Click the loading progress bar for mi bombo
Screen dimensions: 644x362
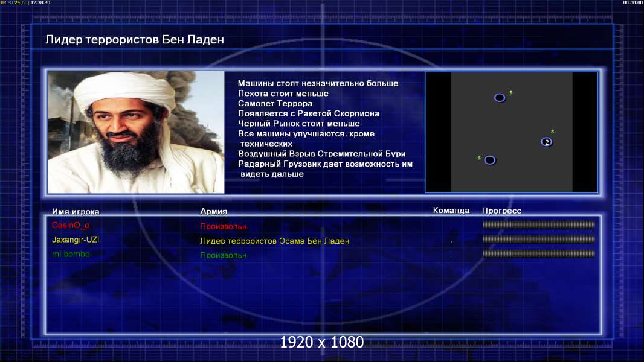(539, 254)
